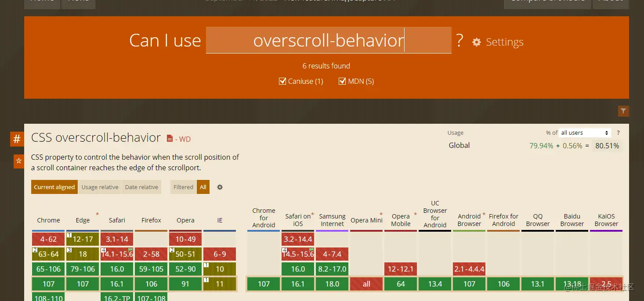
Task: Click KaiOS Browser column header
Action: click(x=606, y=220)
